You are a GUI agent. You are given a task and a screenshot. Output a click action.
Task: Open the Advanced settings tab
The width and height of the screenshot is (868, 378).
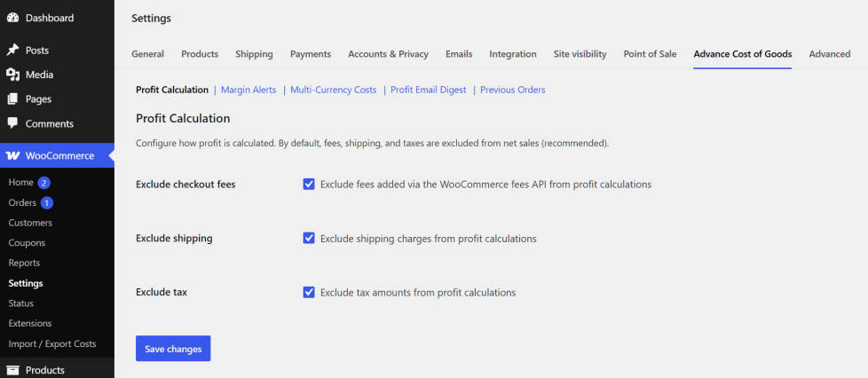829,54
